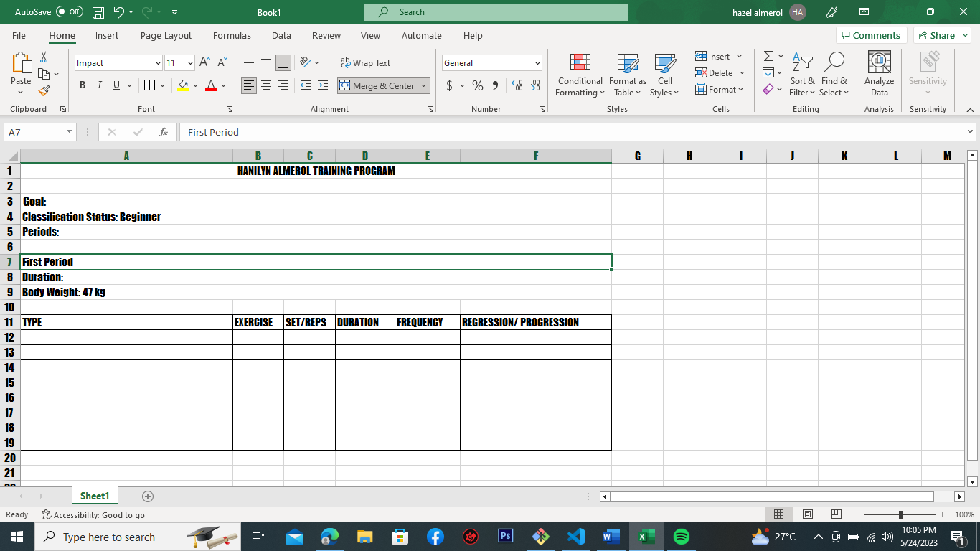Adjust the zoom slider handle

(900, 514)
